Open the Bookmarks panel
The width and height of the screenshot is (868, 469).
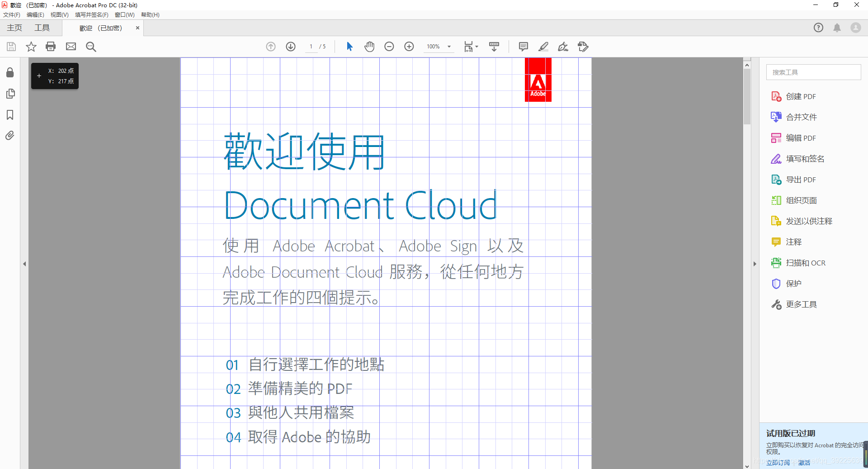point(10,115)
